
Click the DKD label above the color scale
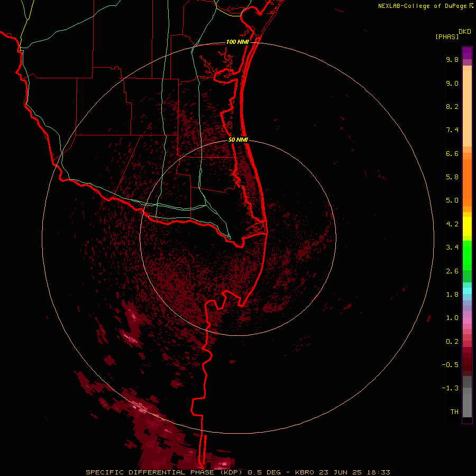point(465,32)
